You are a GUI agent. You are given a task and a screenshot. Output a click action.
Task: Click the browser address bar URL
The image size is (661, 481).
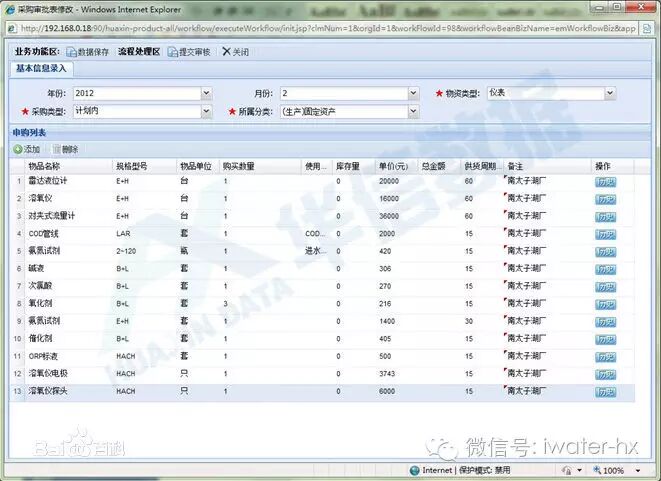(328, 28)
